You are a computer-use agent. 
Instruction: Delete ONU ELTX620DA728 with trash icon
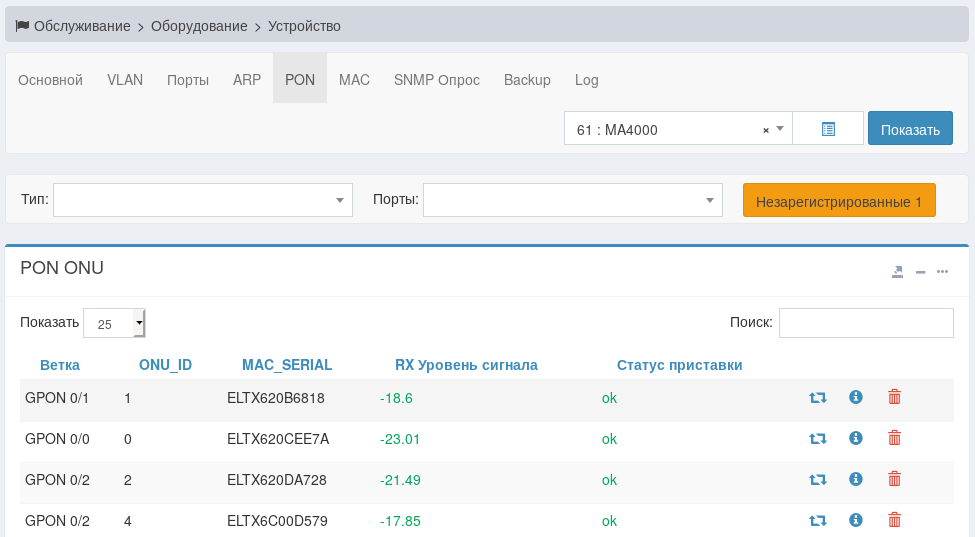pos(894,479)
